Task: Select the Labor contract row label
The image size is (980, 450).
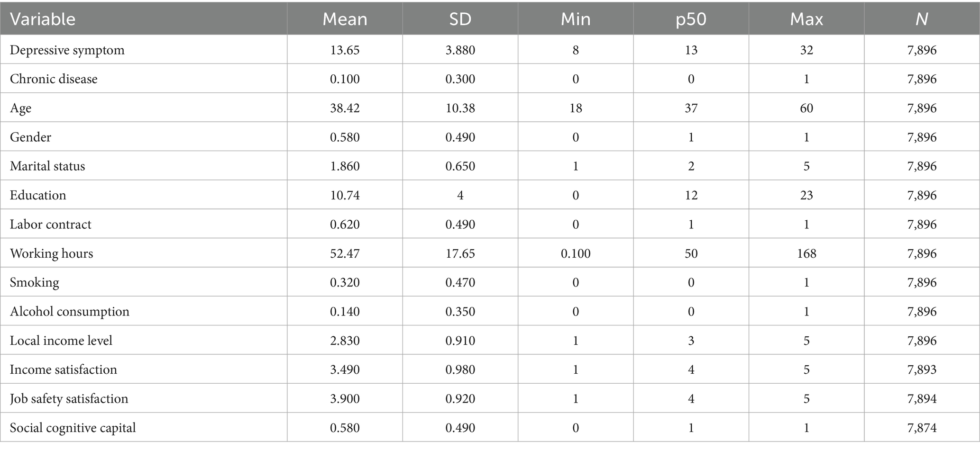Action: coord(51,225)
